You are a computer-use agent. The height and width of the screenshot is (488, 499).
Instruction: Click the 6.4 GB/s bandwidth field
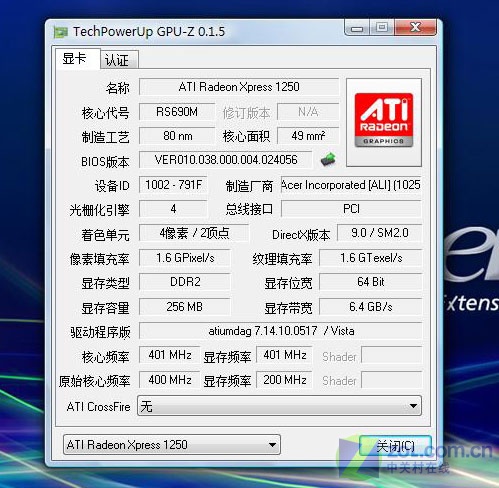click(x=371, y=307)
